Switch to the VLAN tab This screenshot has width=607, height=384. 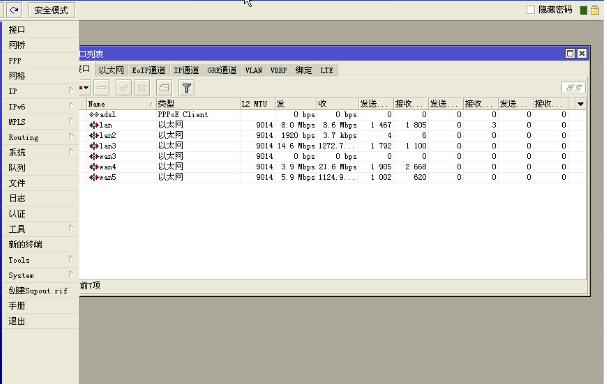coord(254,70)
